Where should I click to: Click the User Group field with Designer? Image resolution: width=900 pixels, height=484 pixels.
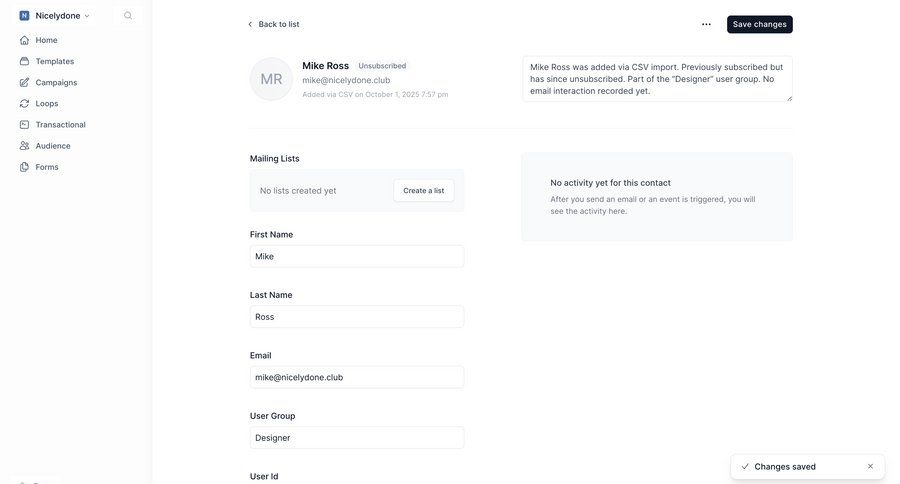pos(356,438)
